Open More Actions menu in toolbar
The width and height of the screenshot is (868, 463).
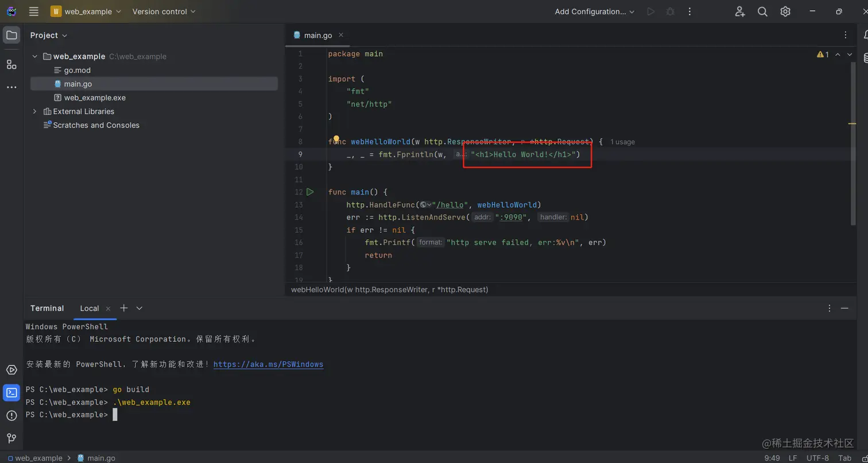(x=689, y=11)
